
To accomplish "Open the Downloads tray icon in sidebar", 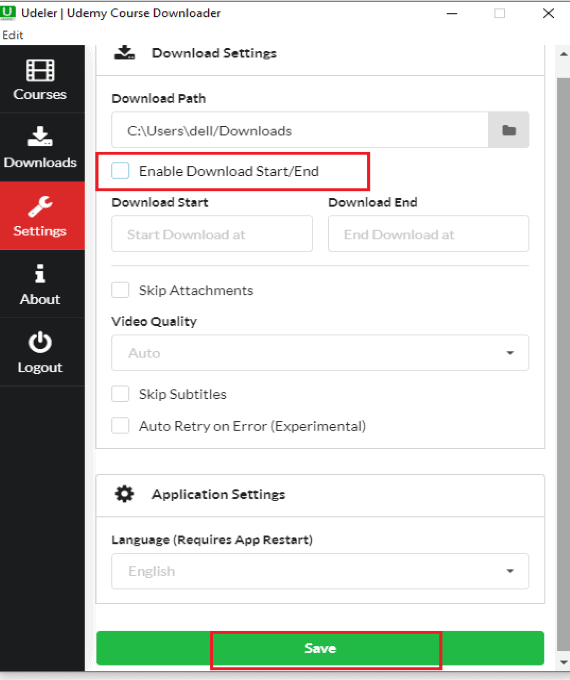I will click(40, 136).
